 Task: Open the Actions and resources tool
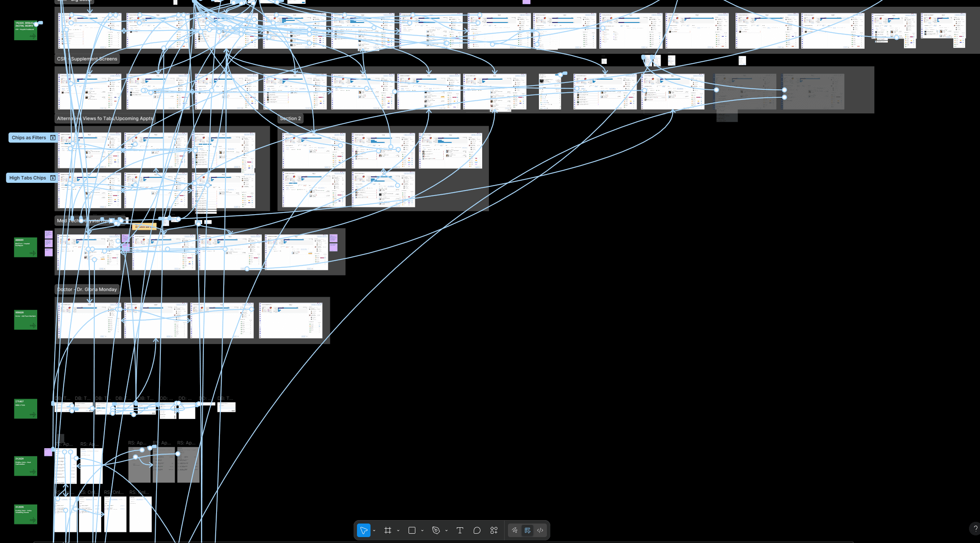coord(494,530)
